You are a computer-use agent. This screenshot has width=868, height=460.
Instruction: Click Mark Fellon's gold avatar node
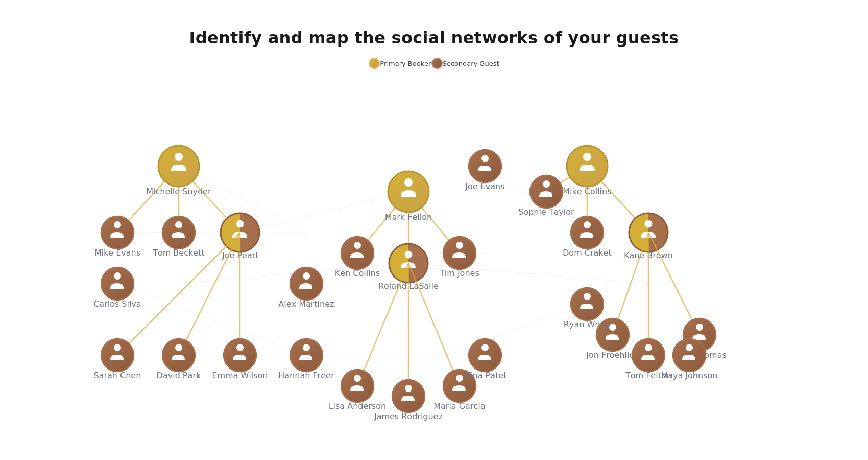point(408,192)
